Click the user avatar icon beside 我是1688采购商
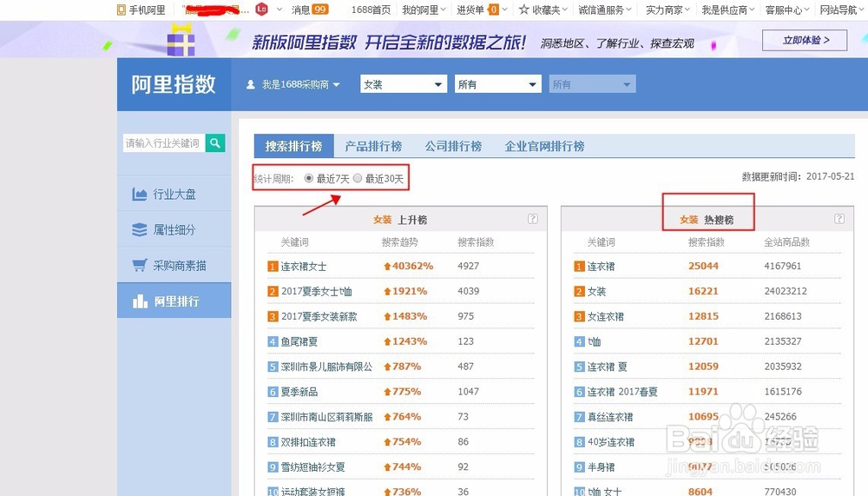 pos(251,84)
